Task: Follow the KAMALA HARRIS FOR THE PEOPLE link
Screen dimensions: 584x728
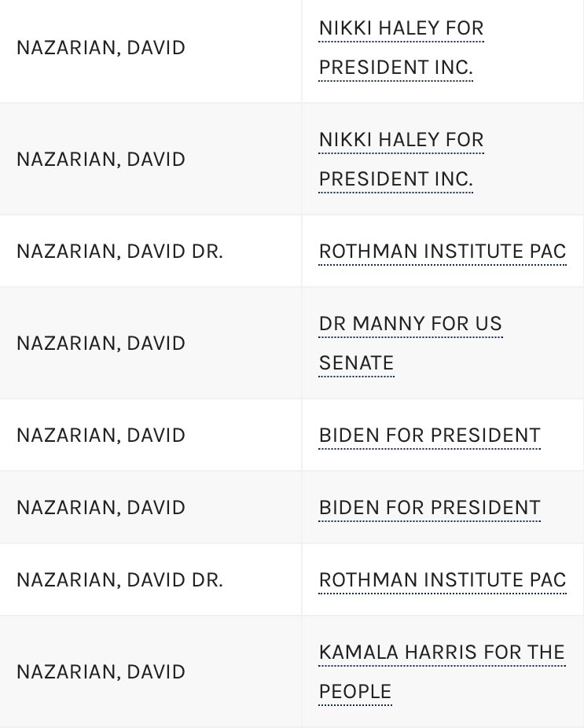Action: coord(441,653)
